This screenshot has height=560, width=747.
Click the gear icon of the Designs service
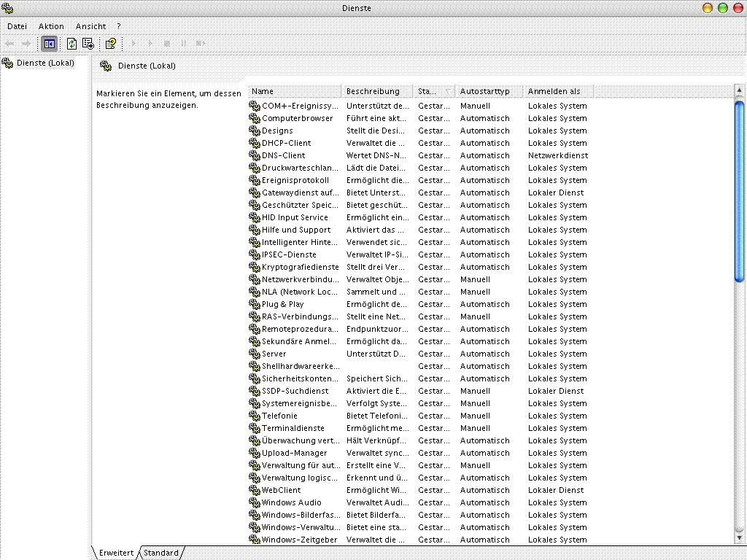[255, 131]
